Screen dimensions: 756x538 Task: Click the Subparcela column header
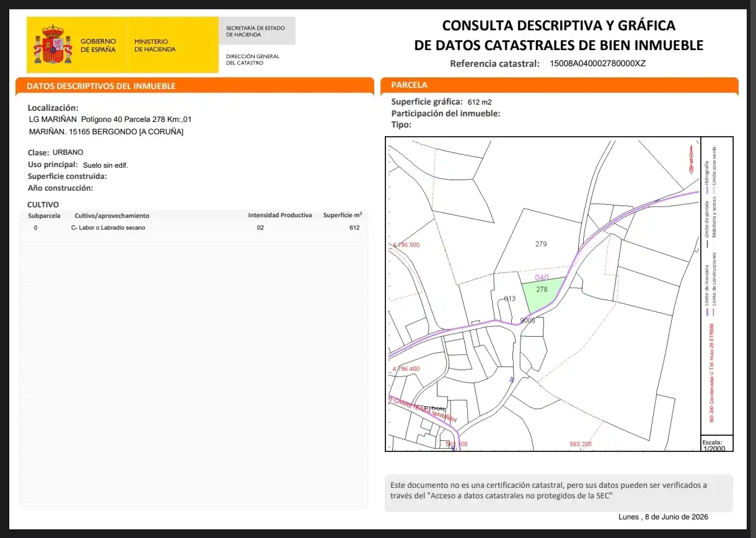pos(44,215)
